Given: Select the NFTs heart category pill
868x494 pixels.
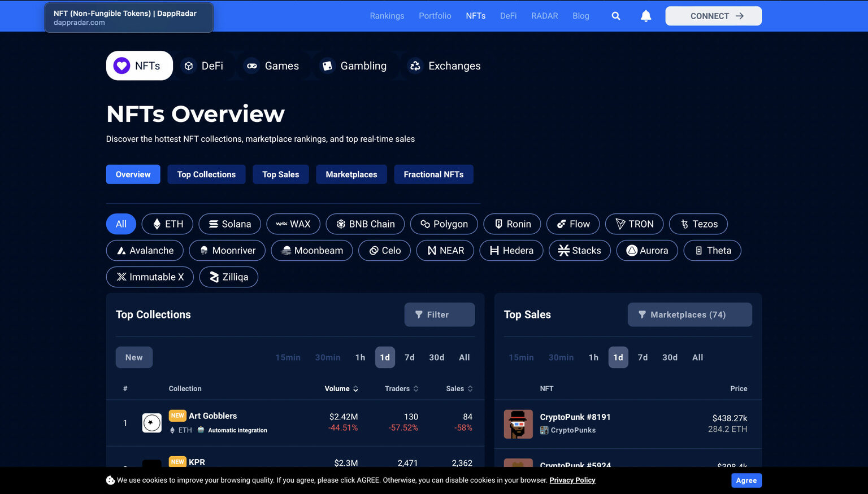Looking at the screenshot, I should [139, 66].
